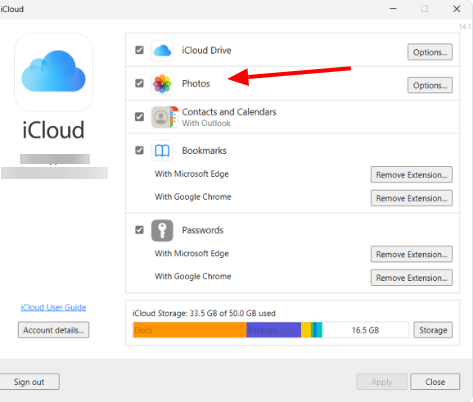473x402 pixels.
Task: Click 'With Outlook' subtitle
Action: (206, 123)
